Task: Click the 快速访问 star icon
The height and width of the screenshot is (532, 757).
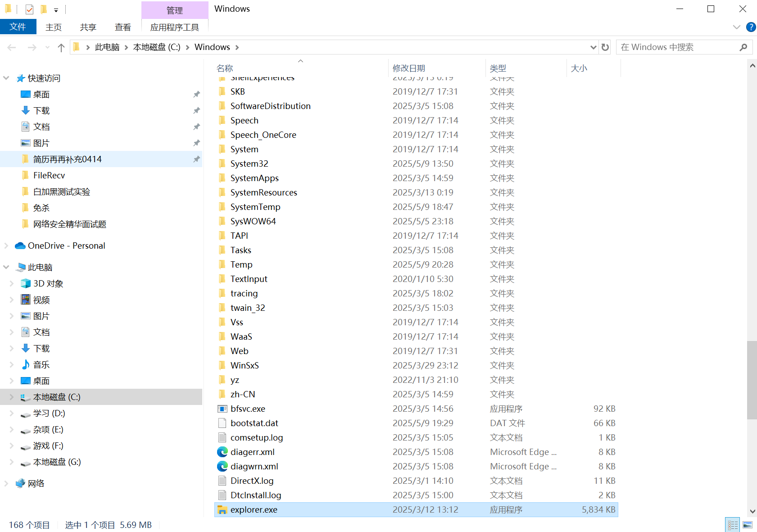Action: click(20, 78)
